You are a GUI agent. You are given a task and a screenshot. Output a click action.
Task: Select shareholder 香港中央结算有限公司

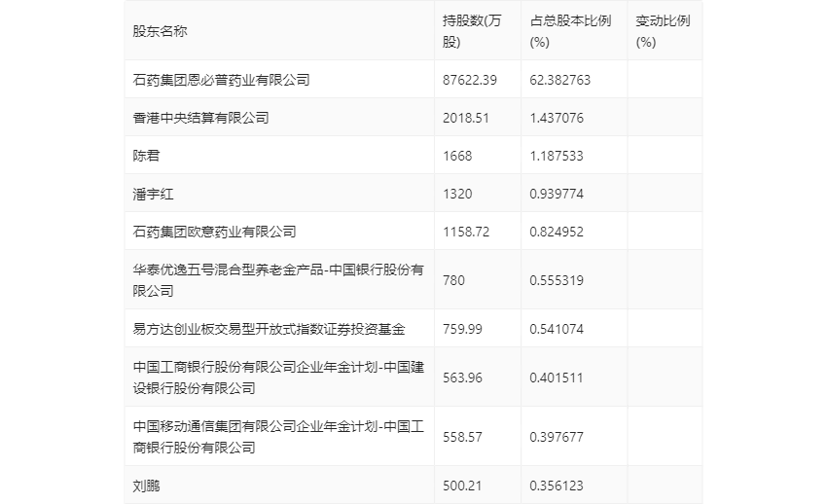(200, 118)
